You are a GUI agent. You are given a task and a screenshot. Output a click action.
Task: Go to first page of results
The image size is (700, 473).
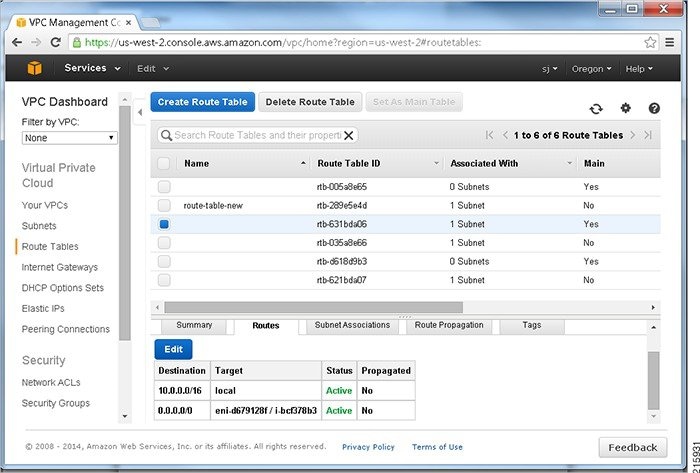point(489,135)
